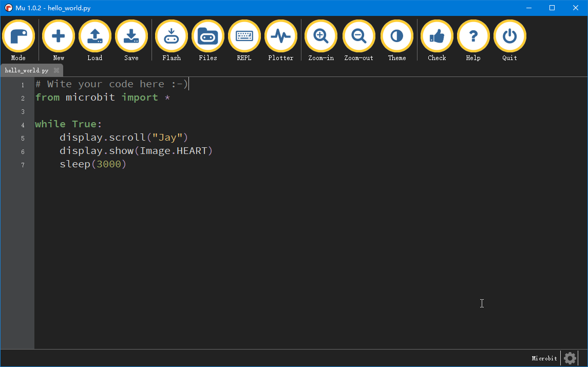The height and width of the screenshot is (367, 588).
Task: Switch the editor Theme
Action: [396, 36]
